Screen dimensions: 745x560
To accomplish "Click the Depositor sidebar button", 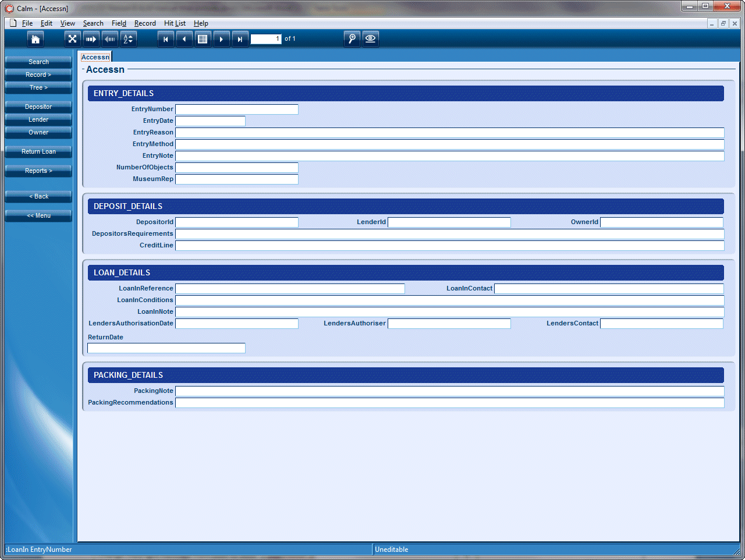I will pos(37,107).
